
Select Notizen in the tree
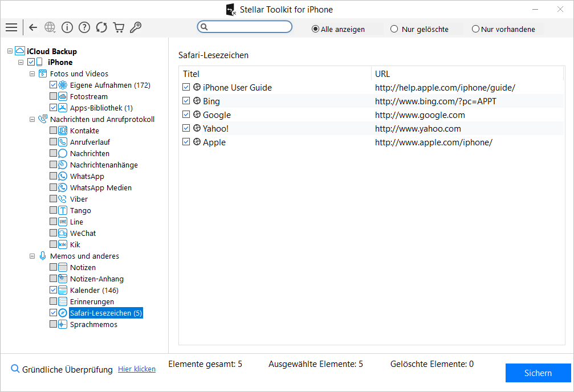(83, 268)
